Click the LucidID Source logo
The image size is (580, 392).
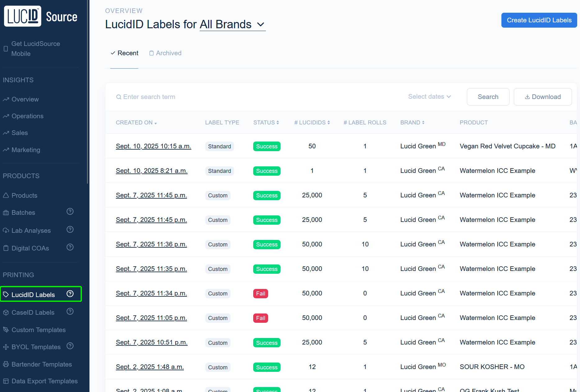(40, 16)
